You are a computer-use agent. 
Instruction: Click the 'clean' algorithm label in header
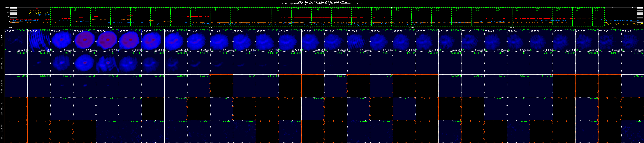(284, 4)
